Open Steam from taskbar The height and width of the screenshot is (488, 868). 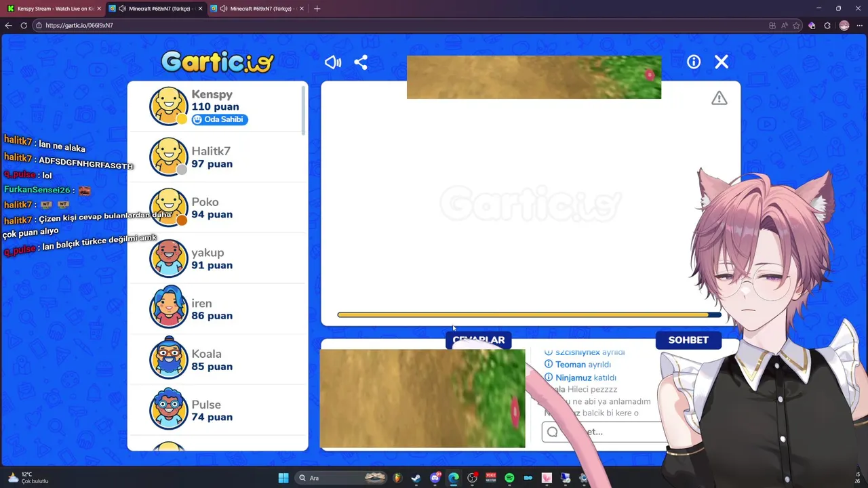(x=416, y=478)
